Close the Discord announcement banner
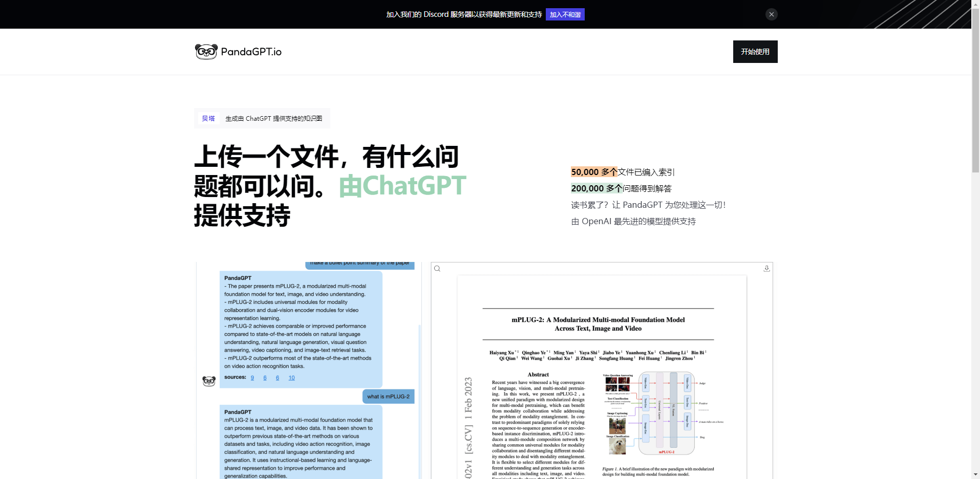The image size is (980, 479). [x=771, y=14]
